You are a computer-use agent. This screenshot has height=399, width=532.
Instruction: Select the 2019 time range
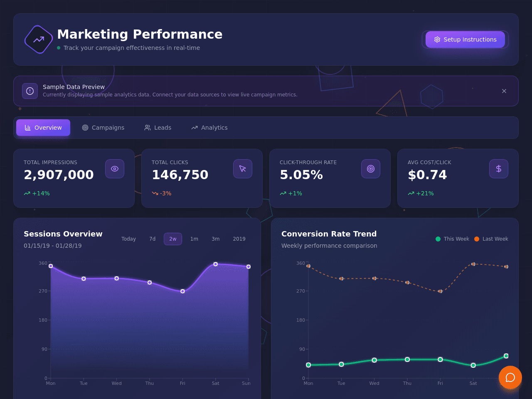click(239, 239)
